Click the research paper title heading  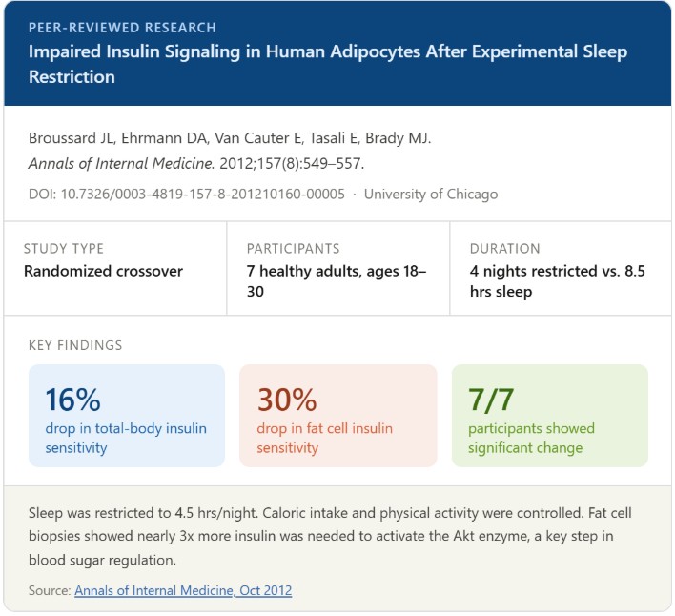pos(328,64)
